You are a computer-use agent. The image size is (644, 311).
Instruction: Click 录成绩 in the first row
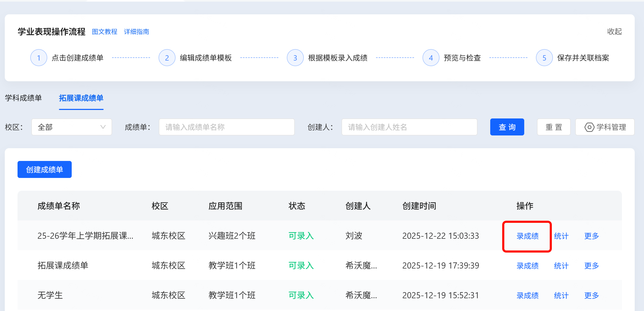527,236
